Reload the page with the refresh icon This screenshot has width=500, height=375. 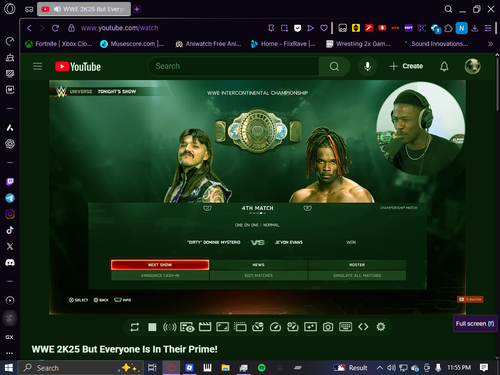(55, 28)
